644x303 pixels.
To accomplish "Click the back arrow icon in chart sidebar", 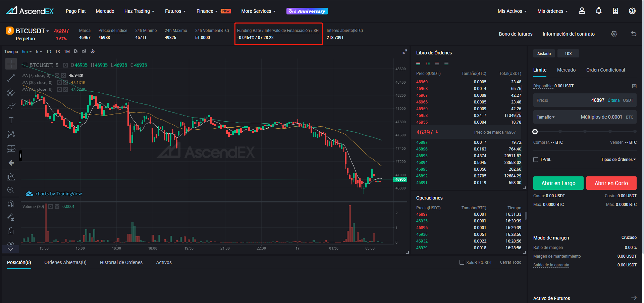I will 11,163.
